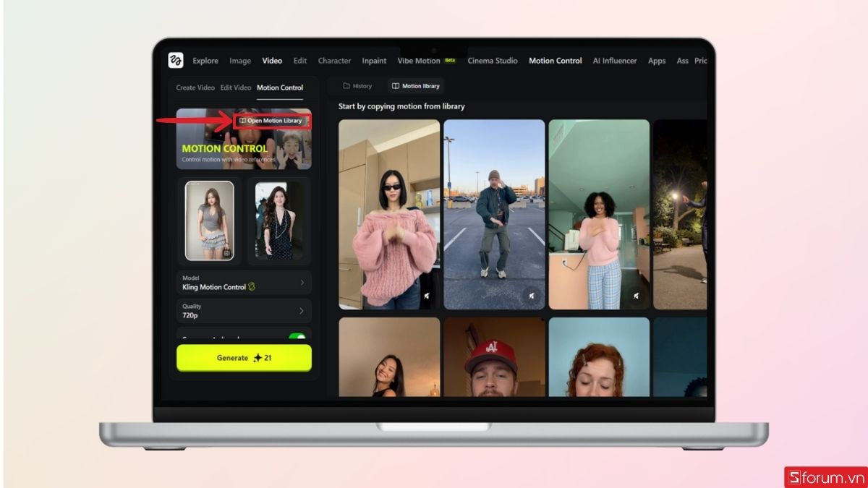Open the smiling woman in black top video

389,357
